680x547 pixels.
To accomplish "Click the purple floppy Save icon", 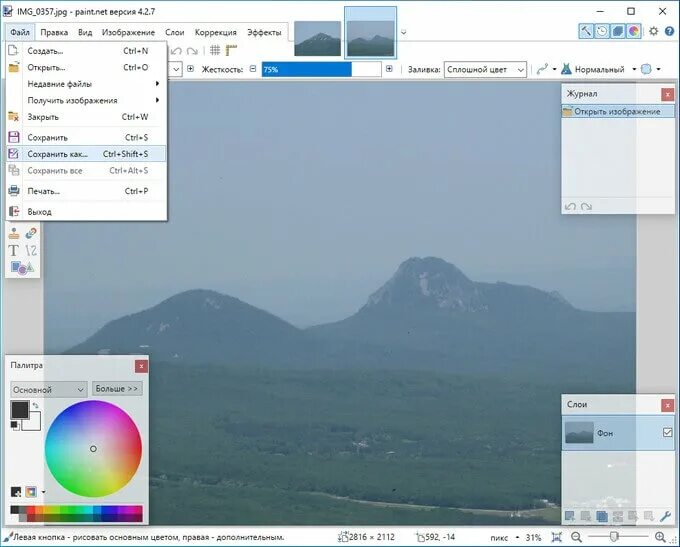I will click(14, 137).
